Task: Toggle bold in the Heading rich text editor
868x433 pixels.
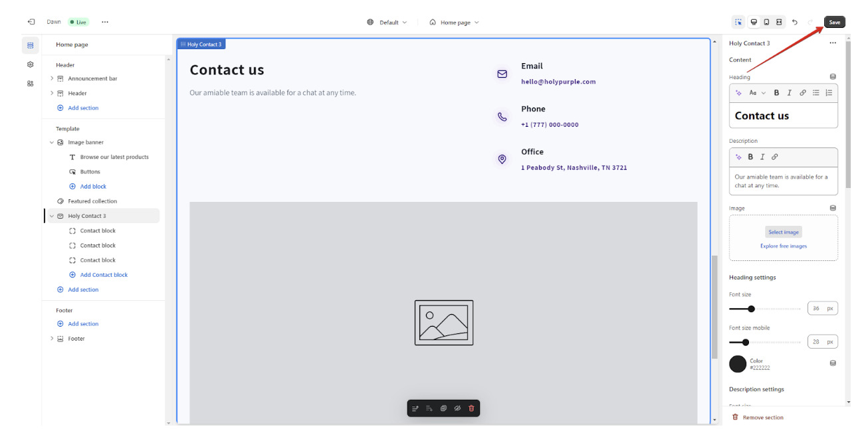Action: (x=776, y=92)
